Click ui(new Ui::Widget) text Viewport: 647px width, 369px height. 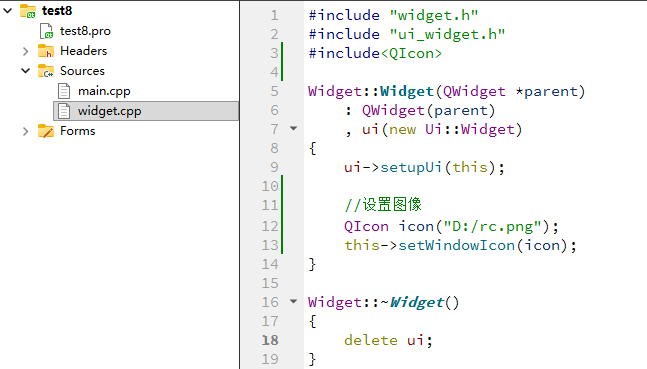tap(442, 130)
